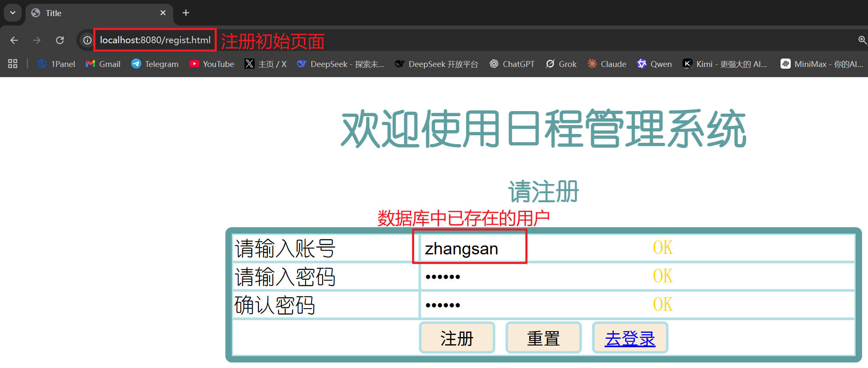Image resolution: width=868 pixels, height=368 pixels.
Task: Open the Claude bookmark
Action: pyautogui.click(x=607, y=64)
